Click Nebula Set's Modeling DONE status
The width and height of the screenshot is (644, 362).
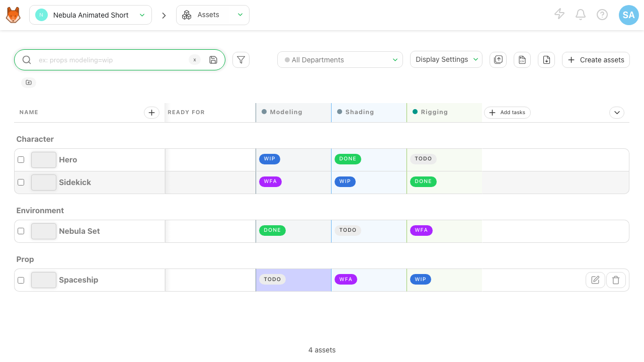click(272, 230)
